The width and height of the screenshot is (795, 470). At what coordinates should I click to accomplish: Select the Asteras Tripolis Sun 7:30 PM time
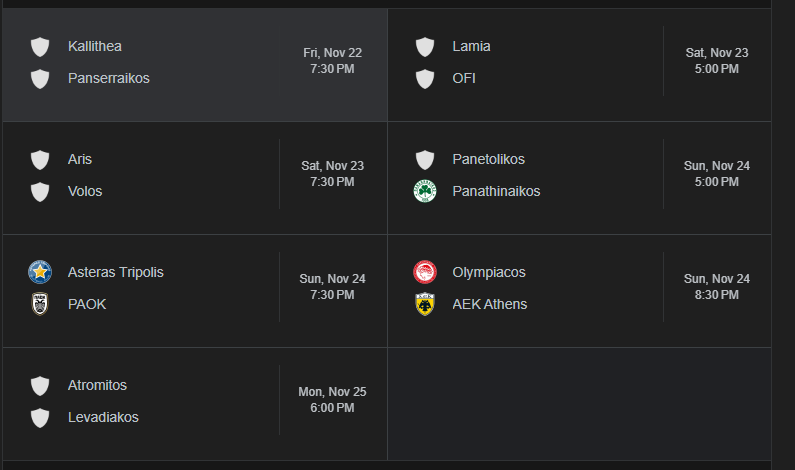tap(333, 287)
